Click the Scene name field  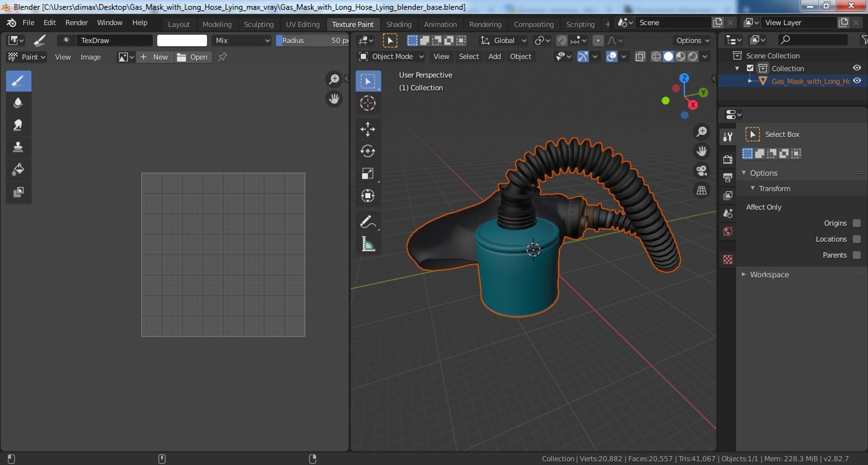coord(672,23)
